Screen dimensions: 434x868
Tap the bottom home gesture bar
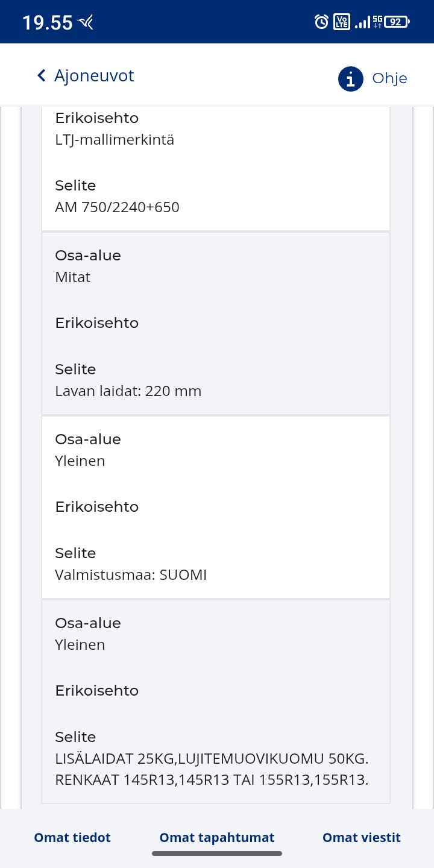(217, 854)
